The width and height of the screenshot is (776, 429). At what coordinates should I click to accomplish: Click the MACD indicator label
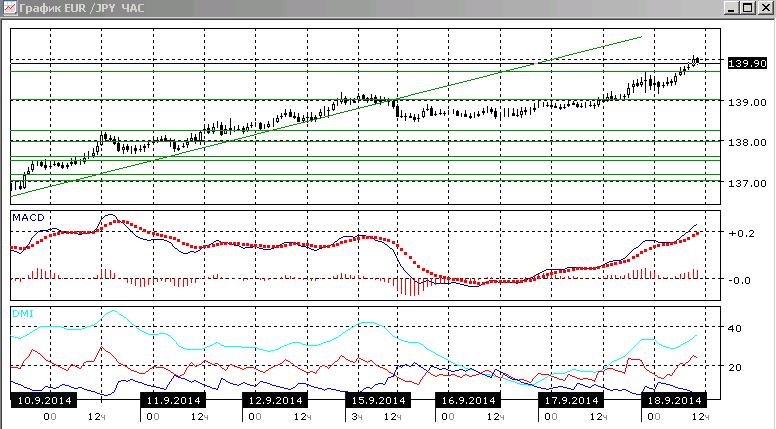[28, 218]
